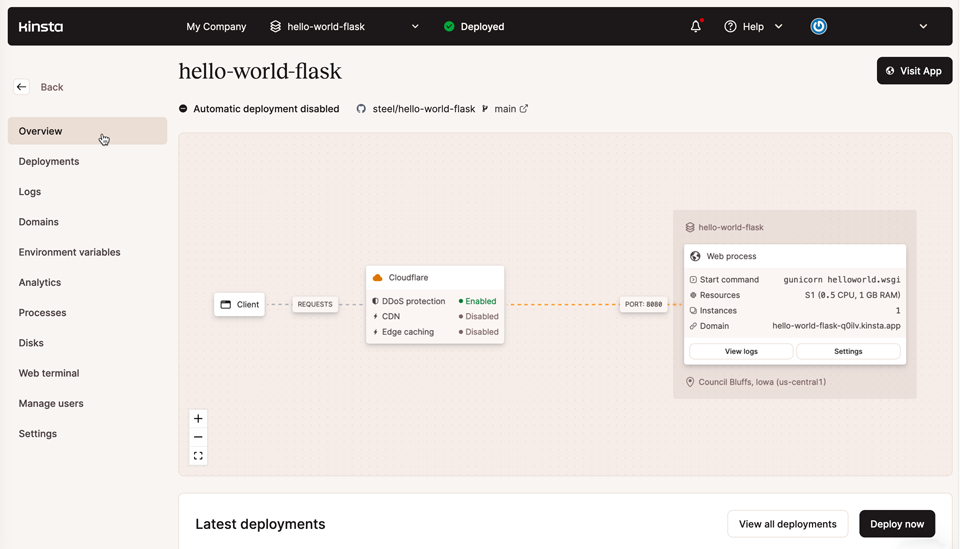The image size is (960, 549).
Task: Click the Kinsta logo
Action: click(x=40, y=26)
